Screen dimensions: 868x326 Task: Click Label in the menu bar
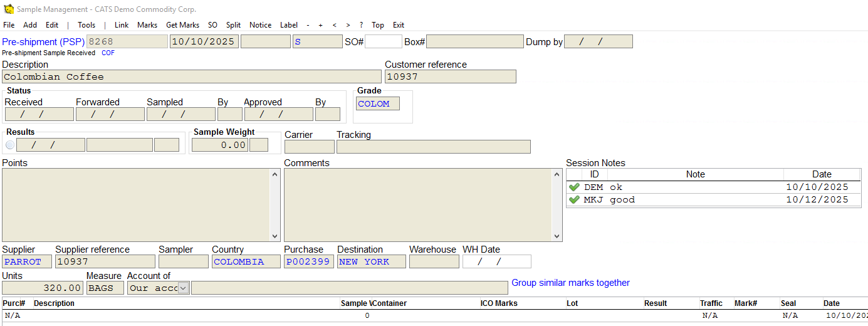[289, 25]
